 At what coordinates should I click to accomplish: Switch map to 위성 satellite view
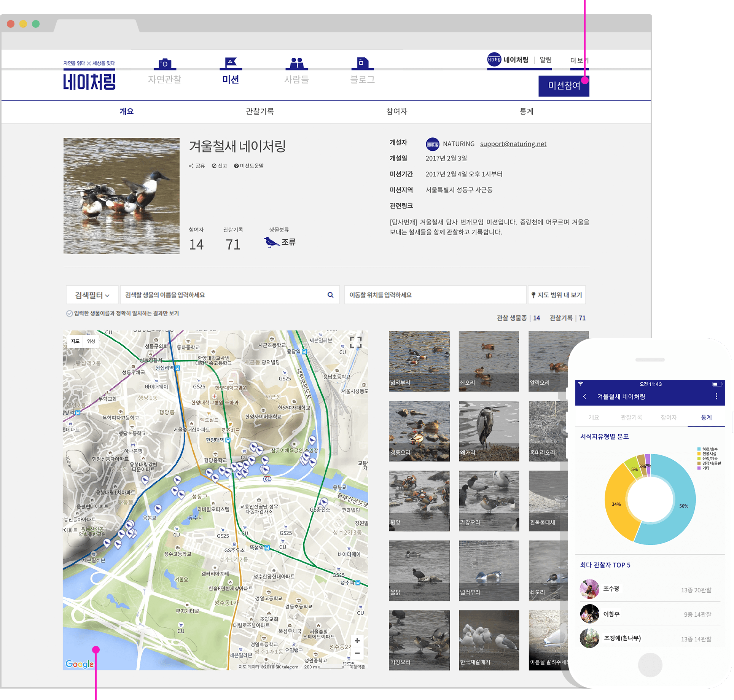pyautogui.click(x=91, y=341)
